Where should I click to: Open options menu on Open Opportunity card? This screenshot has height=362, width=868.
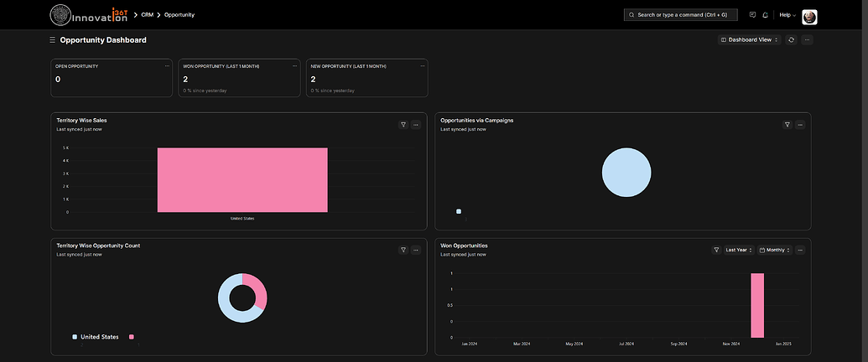coord(167,65)
